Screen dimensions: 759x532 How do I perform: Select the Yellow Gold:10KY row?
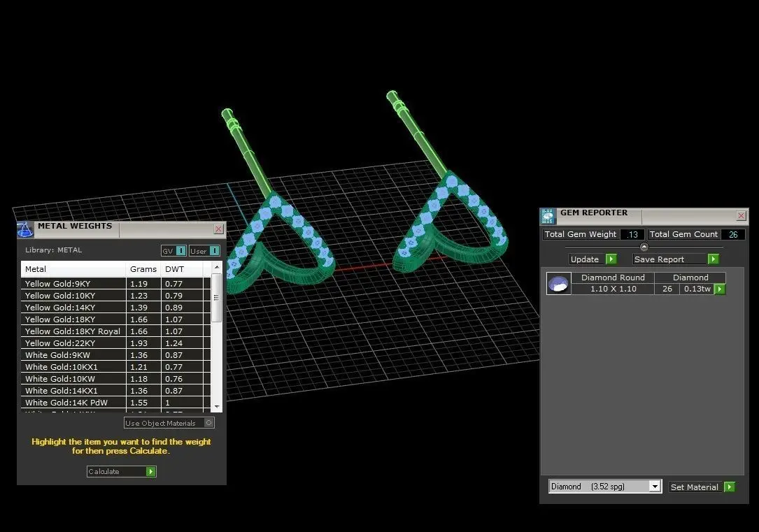[115, 296]
